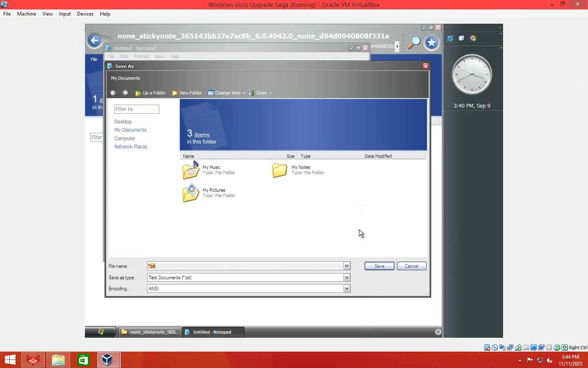Go to Desktop in the places list
Screen dimensions: 588x368
[x=123, y=122]
